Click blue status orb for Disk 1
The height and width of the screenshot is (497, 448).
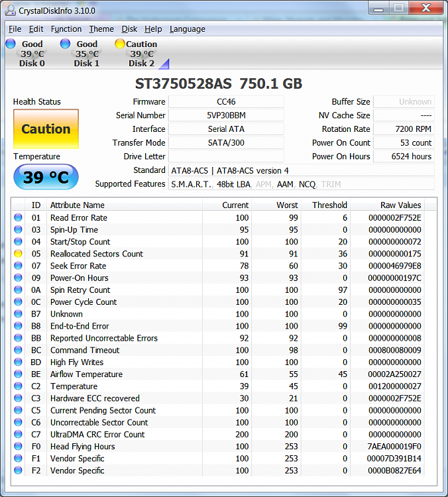pyautogui.click(x=66, y=44)
